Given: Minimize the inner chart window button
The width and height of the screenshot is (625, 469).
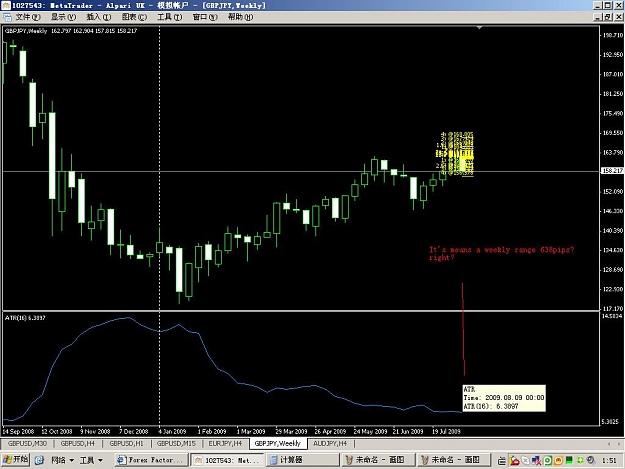Looking at the screenshot, I should pyautogui.click(x=597, y=17).
